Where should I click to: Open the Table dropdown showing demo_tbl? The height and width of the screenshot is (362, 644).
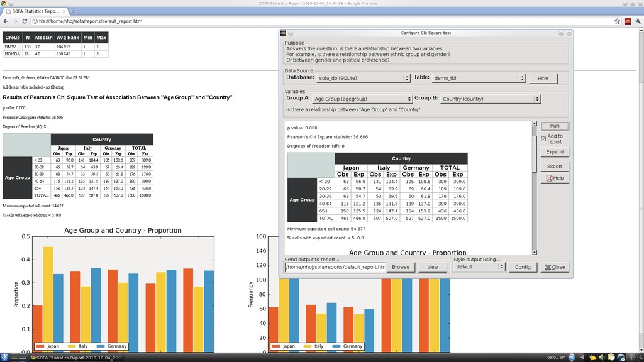pyautogui.click(x=479, y=78)
